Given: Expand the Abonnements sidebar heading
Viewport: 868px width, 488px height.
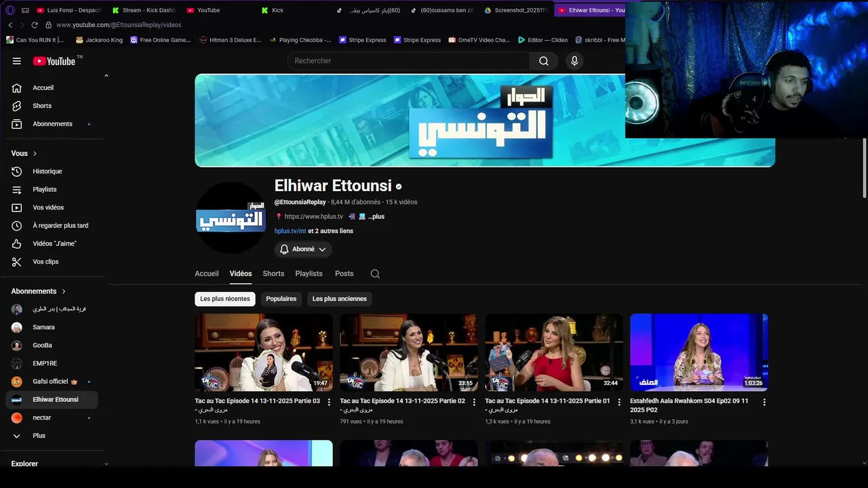Looking at the screenshot, I should point(39,291).
